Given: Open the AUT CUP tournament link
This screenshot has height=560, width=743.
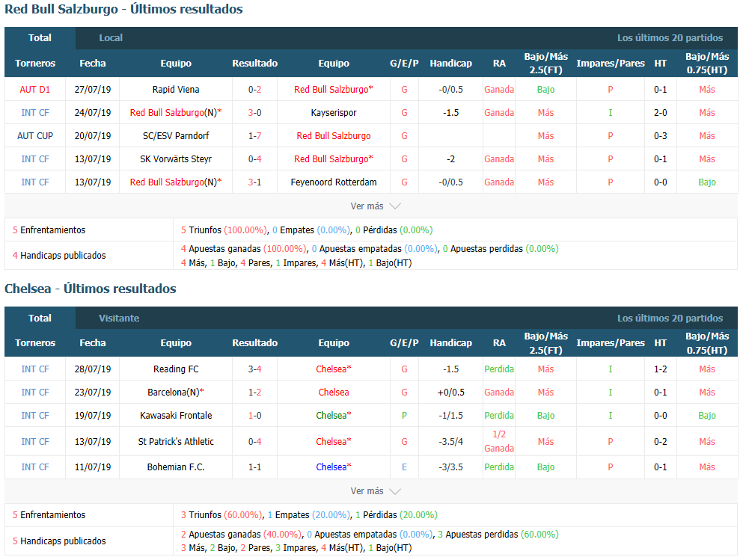Looking at the screenshot, I should tap(35, 136).
